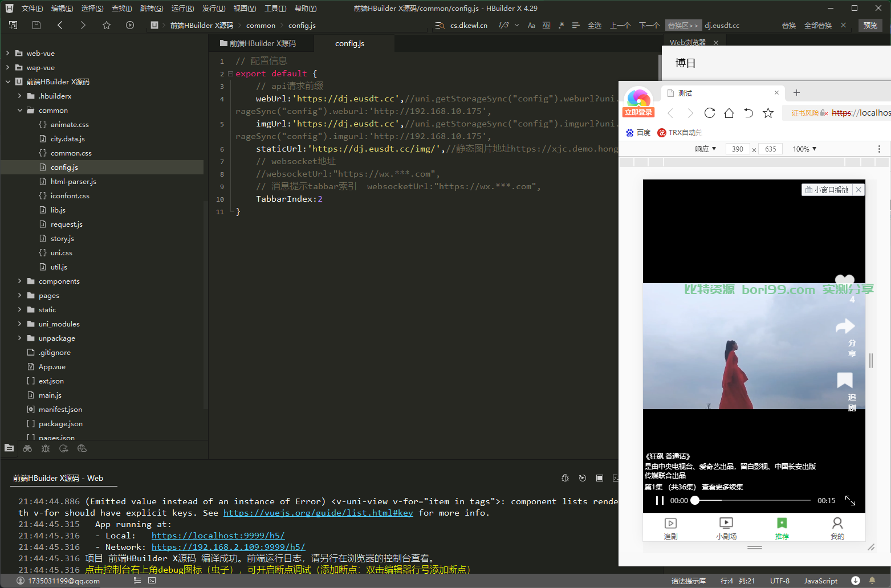This screenshot has height=588, width=891.
Task: Open the 响应 device mode dropdown
Action: click(x=706, y=149)
